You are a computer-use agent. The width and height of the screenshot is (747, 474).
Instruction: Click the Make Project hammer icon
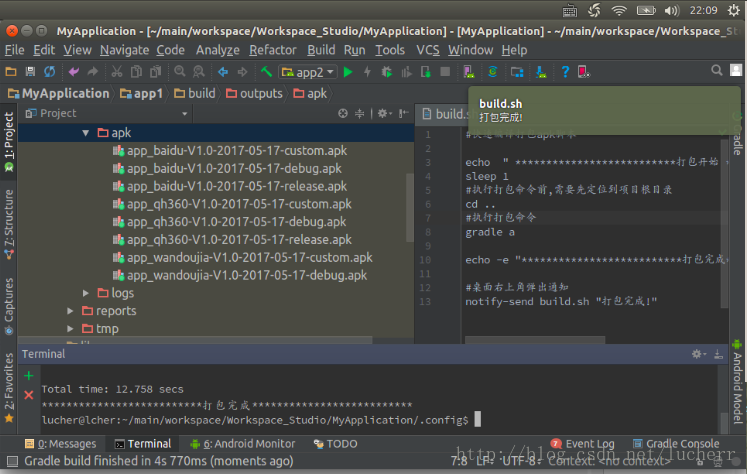[x=266, y=72]
